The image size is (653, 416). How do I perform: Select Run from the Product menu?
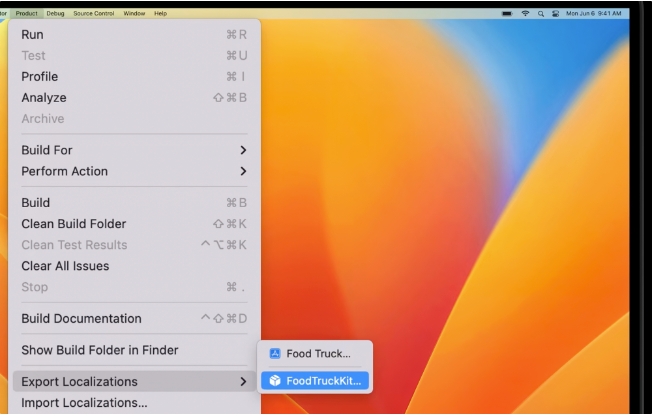coord(32,35)
